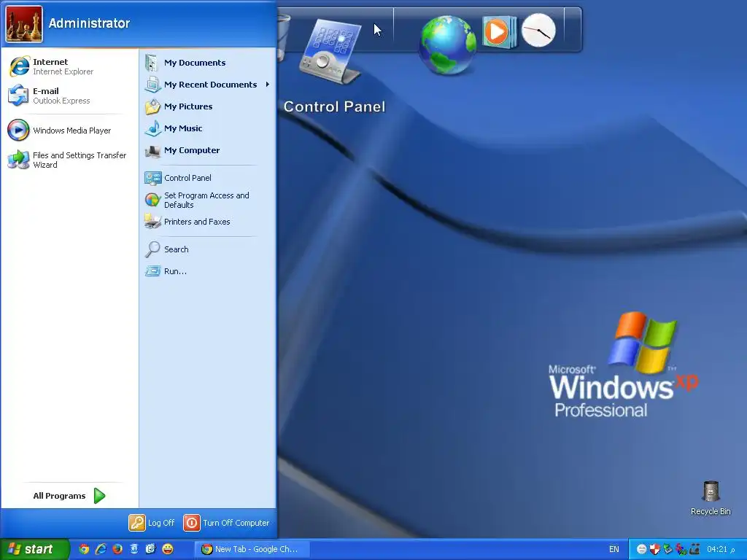Launch Chrome from Quick Launch

point(84,549)
